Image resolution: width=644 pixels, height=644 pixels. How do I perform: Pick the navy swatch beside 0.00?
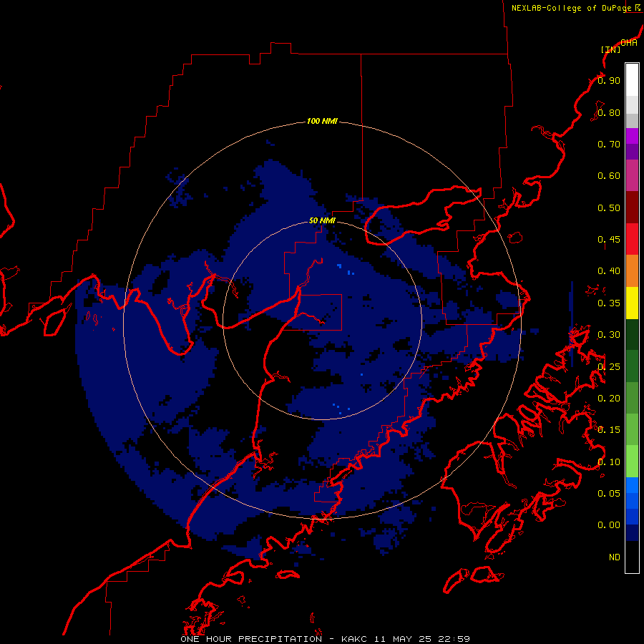coord(632,532)
